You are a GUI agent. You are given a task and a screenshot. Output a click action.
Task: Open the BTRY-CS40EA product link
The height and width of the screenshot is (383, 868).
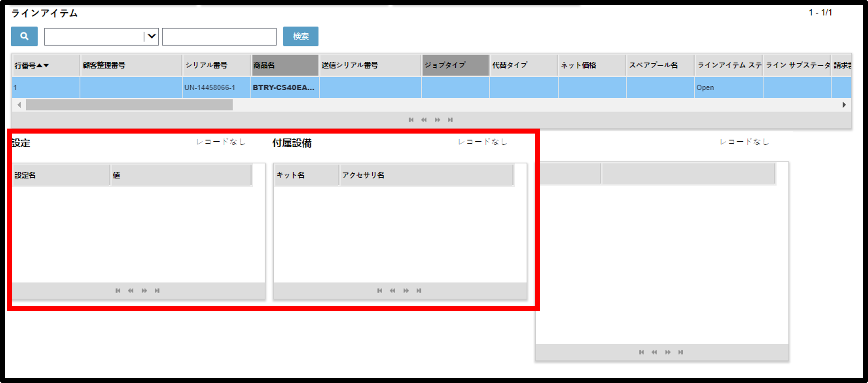pyautogui.click(x=283, y=87)
